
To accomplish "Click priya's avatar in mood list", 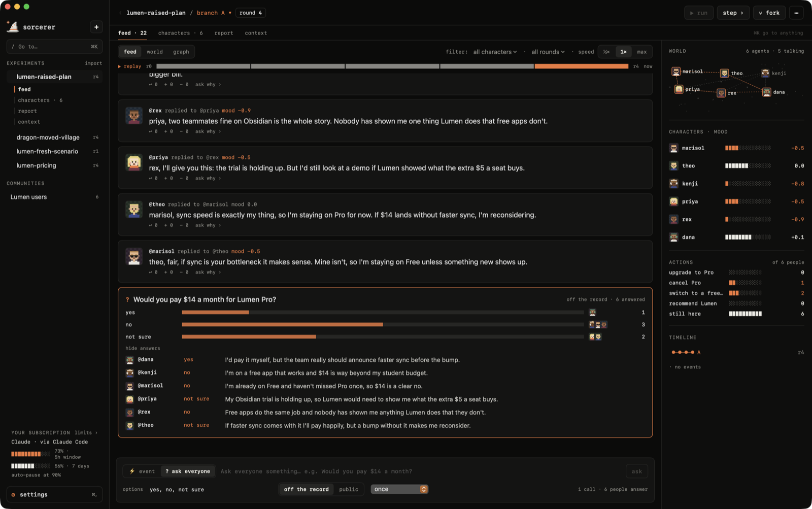I will coord(674,201).
